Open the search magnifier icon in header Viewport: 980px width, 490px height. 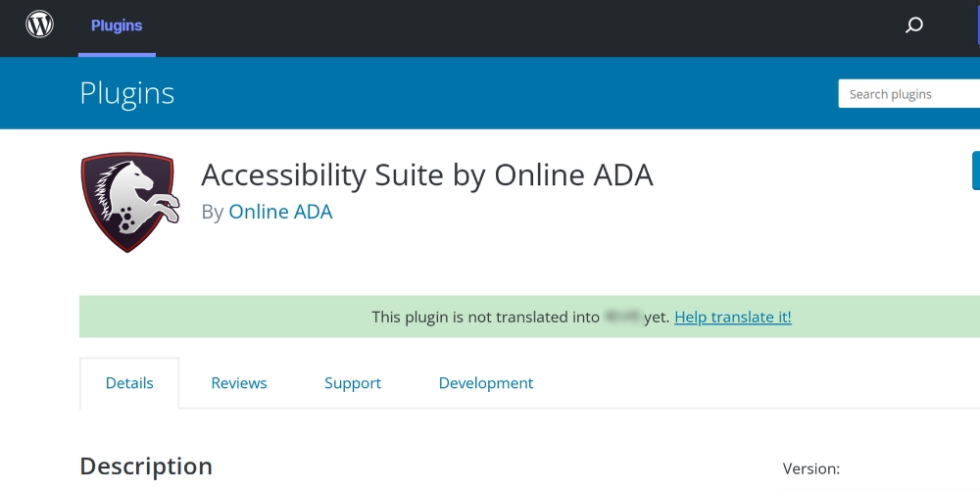click(x=913, y=25)
